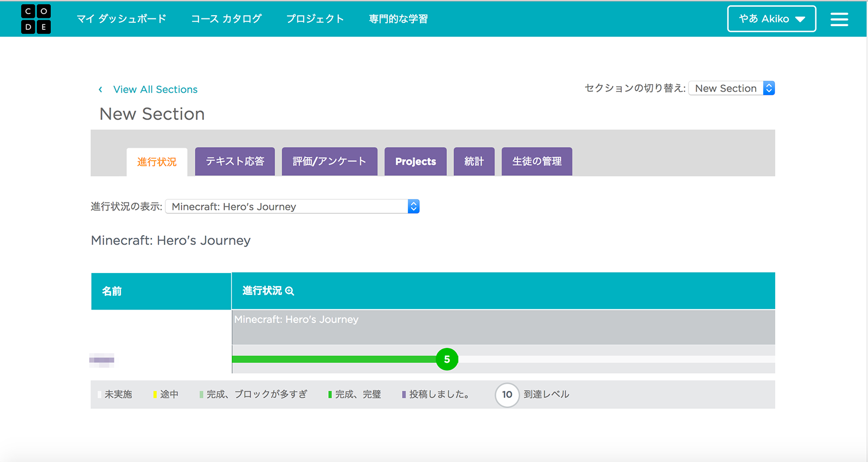The image size is (868, 462).
Task: Click the View All Sections link
Action: point(155,90)
